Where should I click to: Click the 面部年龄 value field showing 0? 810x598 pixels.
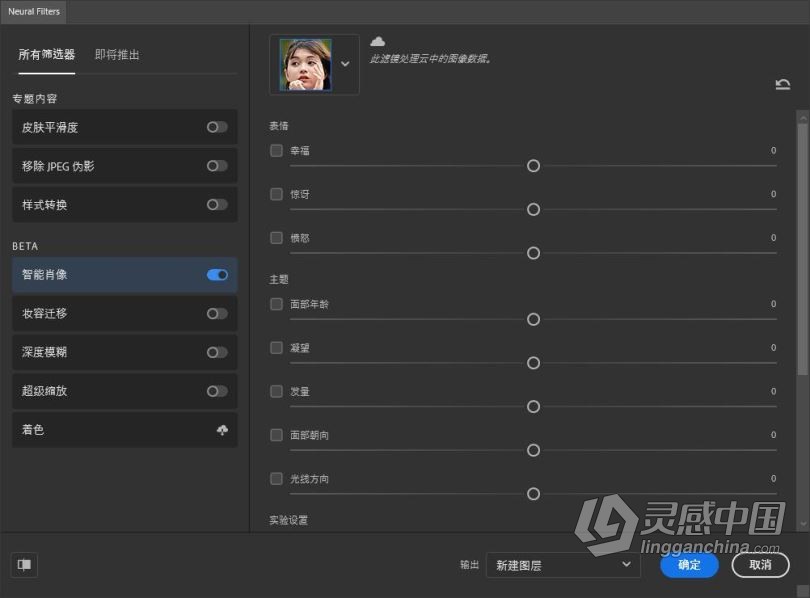pos(773,304)
